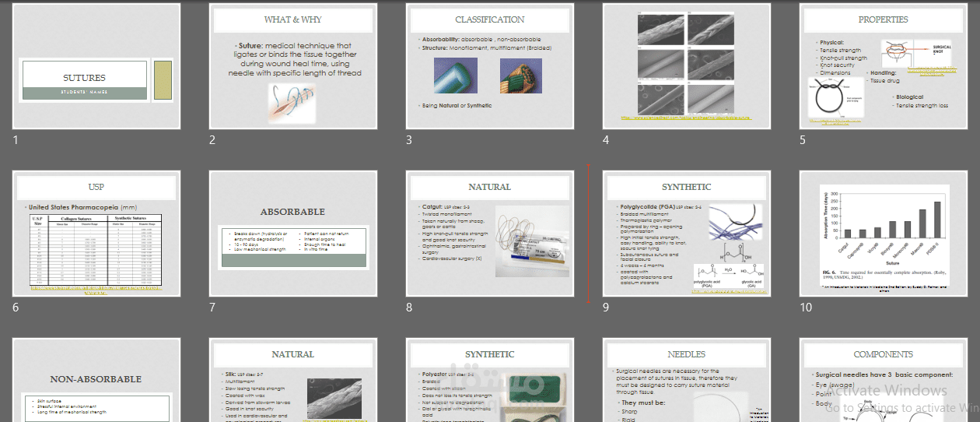Choose the Synthetic polyester slide thumbnail
Viewport: 980px width, 422px height.
click(x=490, y=380)
